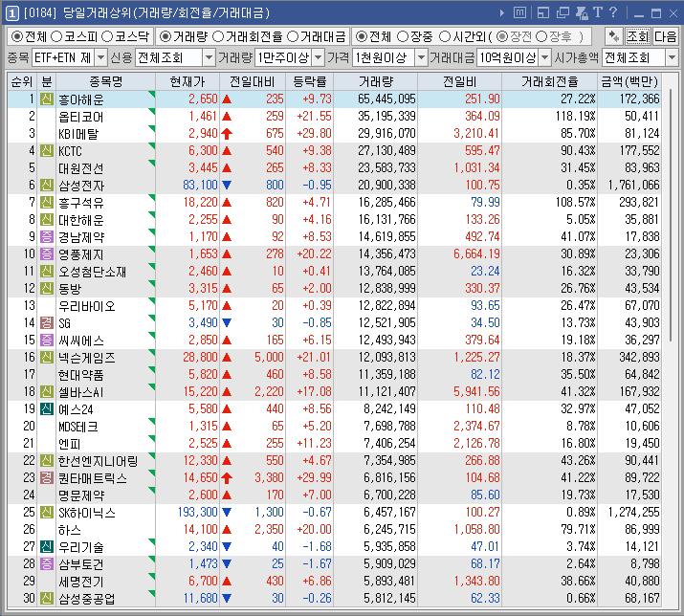
Task: Click the 신 badge in the 삼성중공업 row
Action: tap(47, 599)
